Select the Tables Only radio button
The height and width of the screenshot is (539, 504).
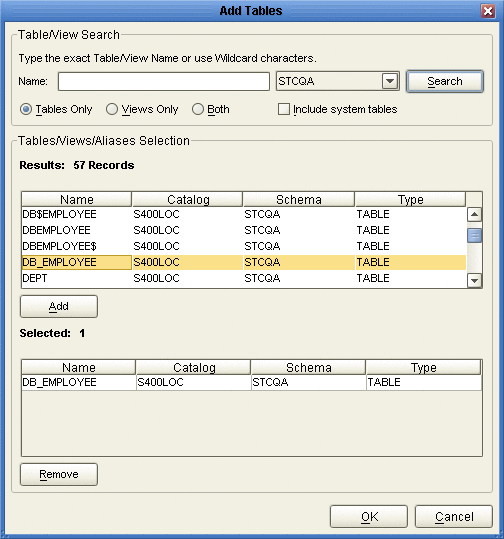point(26,109)
